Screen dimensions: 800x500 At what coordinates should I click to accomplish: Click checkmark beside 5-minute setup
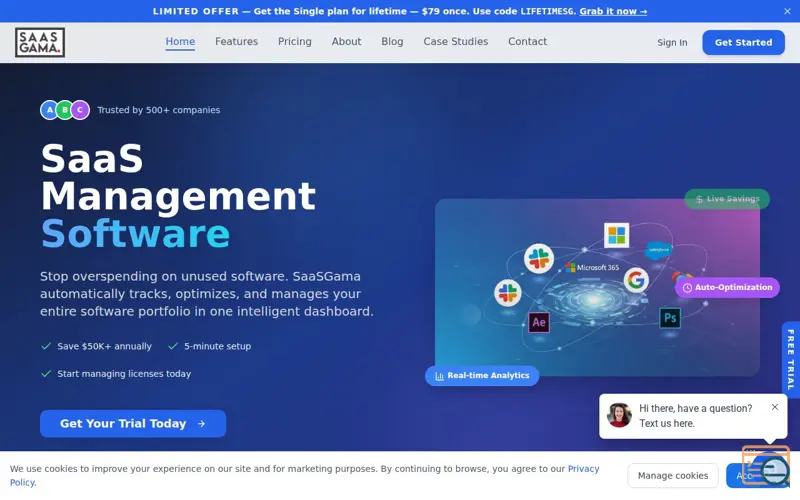[x=173, y=346]
